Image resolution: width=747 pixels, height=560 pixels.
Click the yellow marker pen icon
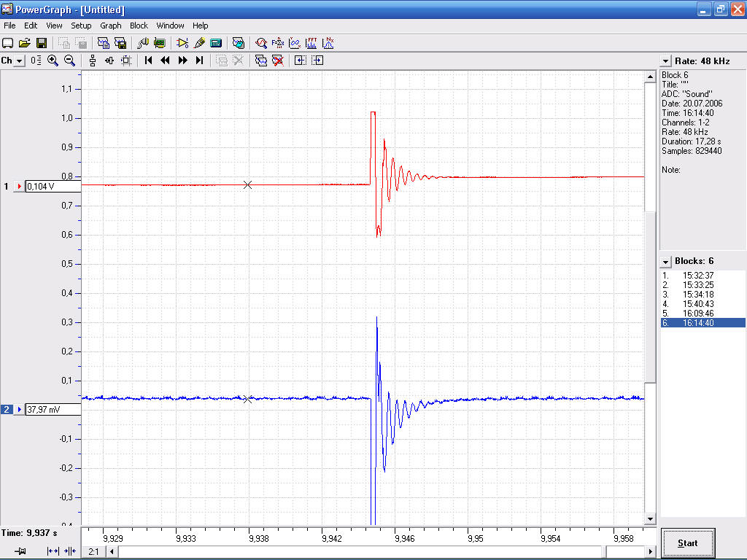point(199,43)
